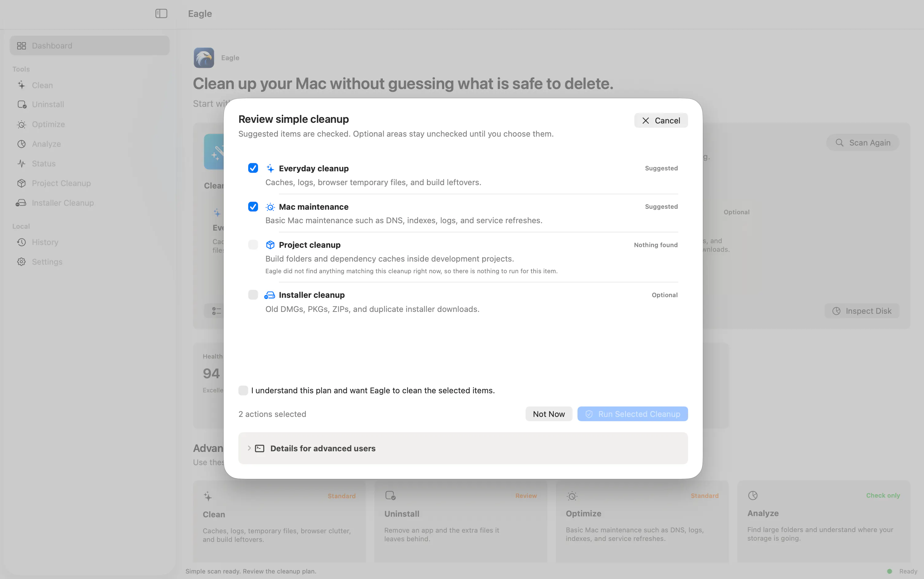This screenshot has width=924, height=579.
Task: Tick the Project cleanup checkbox
Action: click(x=253, y=245)
